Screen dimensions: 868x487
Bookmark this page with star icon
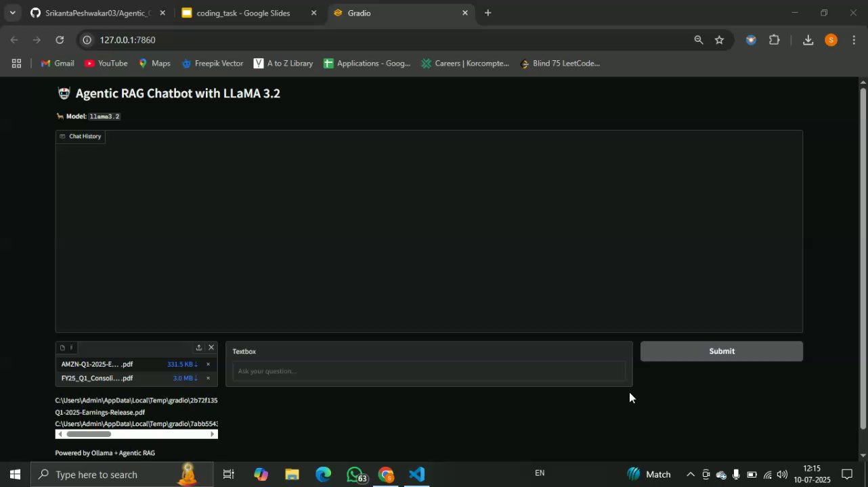point(719,40)
